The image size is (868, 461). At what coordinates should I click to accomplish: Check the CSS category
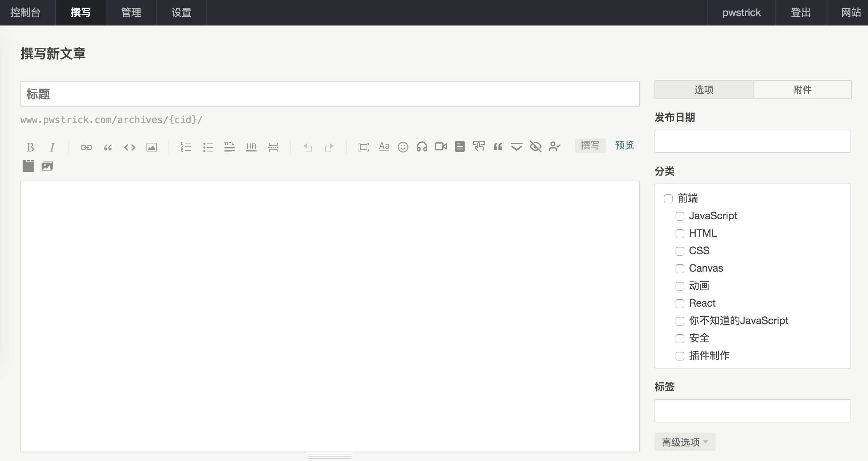(680, 251)
